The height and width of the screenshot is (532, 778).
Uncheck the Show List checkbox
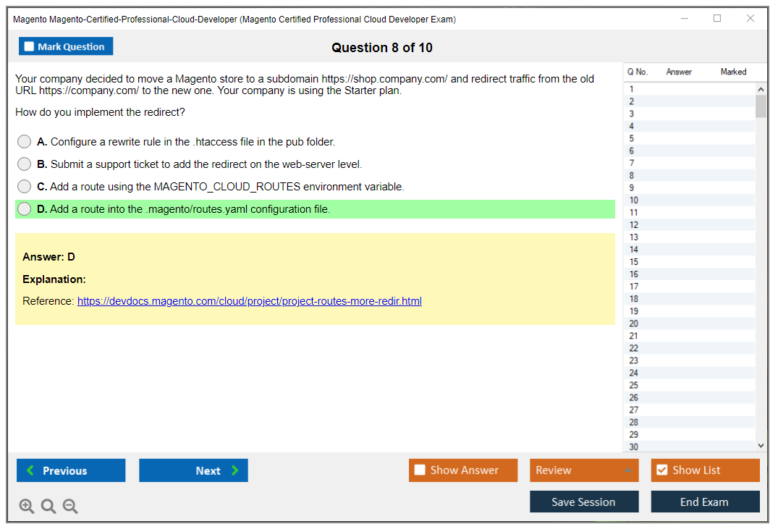coord(661,470)
